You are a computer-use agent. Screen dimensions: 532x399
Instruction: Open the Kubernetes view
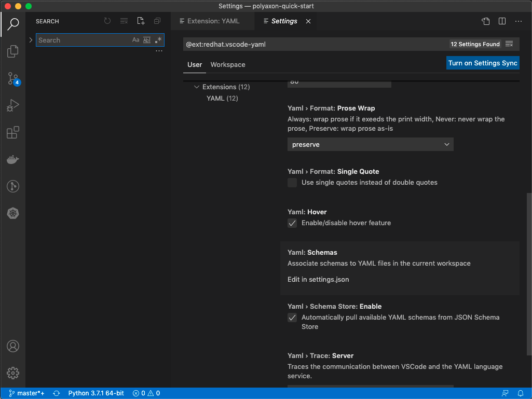13,213
